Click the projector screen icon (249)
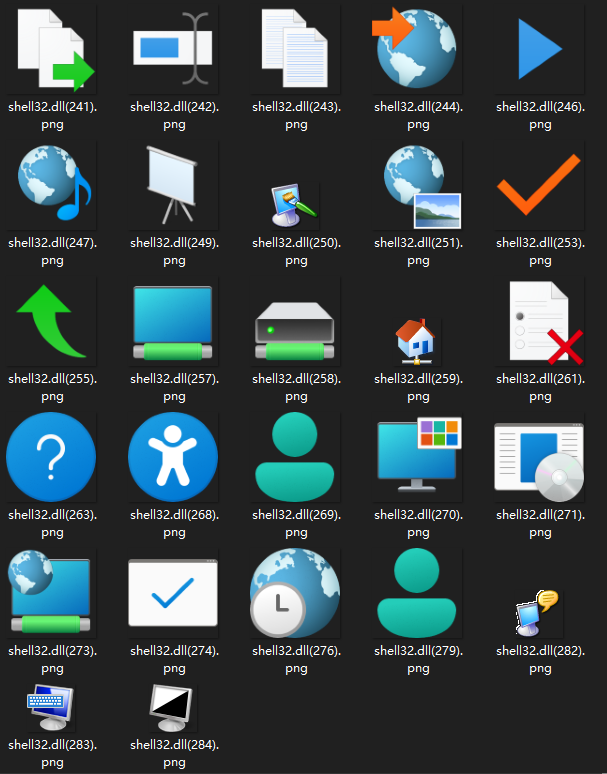This screenshot has width=607, height=774. [x=172, y=185]
